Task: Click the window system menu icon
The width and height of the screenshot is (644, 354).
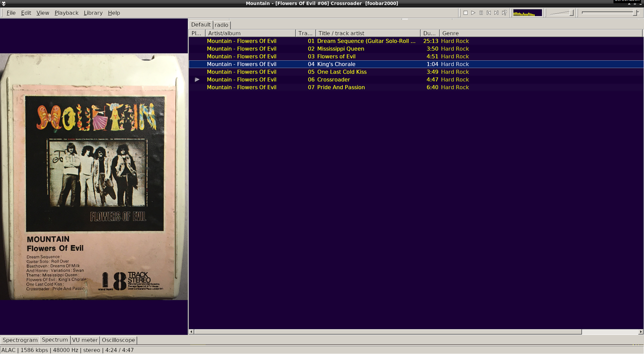Action: point(4,4)
